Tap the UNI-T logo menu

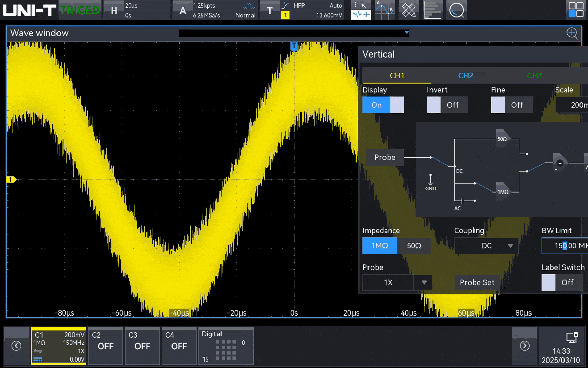click(x=29, y=10)
